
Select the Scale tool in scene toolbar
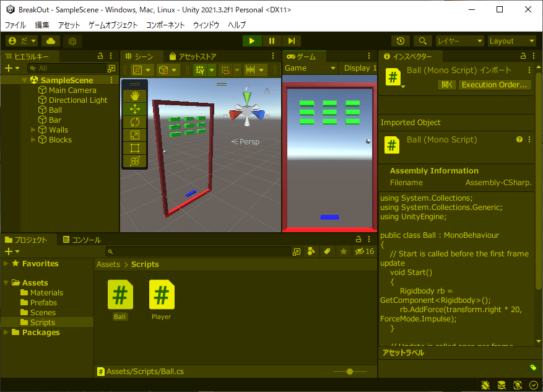pos(135,135)
